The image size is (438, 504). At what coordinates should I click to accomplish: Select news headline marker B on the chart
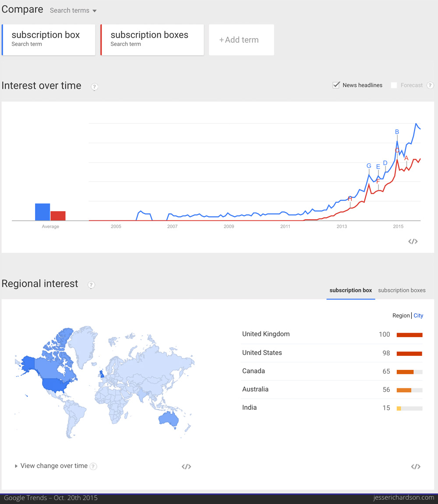pyautogui.click(x=397, y=132)
